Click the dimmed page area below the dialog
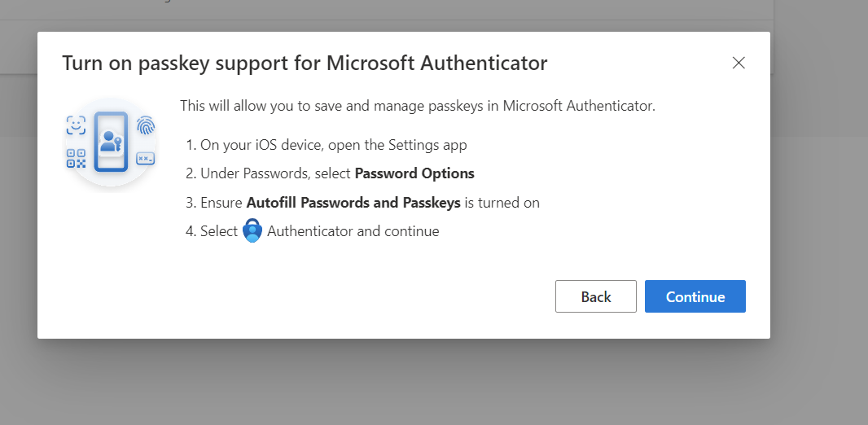The height and width of the screenshot is (425, 868). pyautogui.click(x=407, y=383)
